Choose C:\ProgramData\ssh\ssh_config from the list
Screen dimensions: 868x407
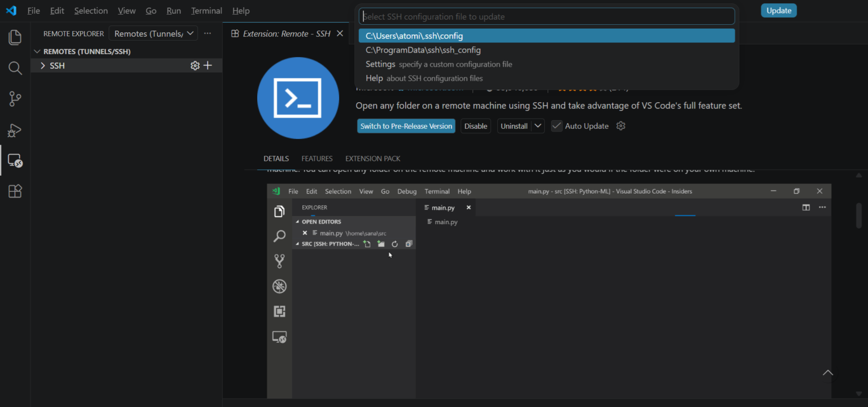coord(546,50)
